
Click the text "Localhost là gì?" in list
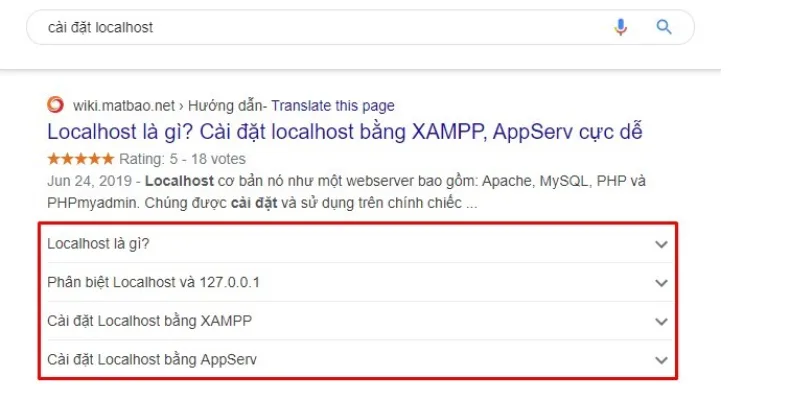(98, 244)
